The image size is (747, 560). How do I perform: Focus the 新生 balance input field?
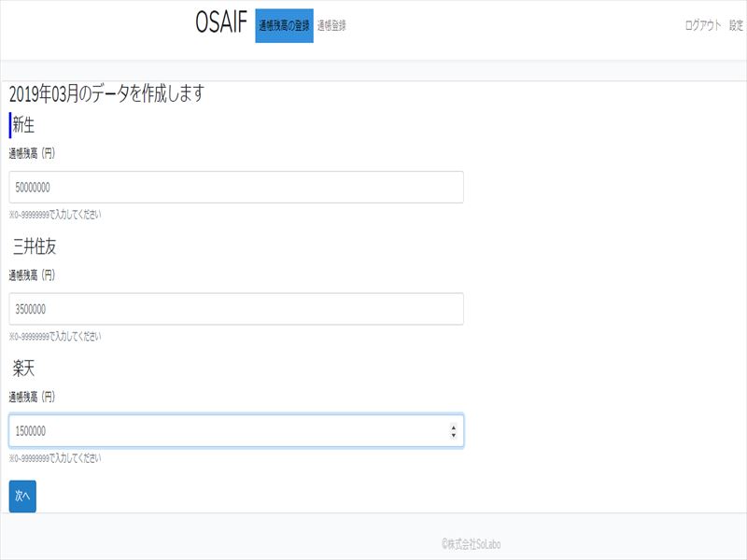pyautogui.click(x=236, y=188)
